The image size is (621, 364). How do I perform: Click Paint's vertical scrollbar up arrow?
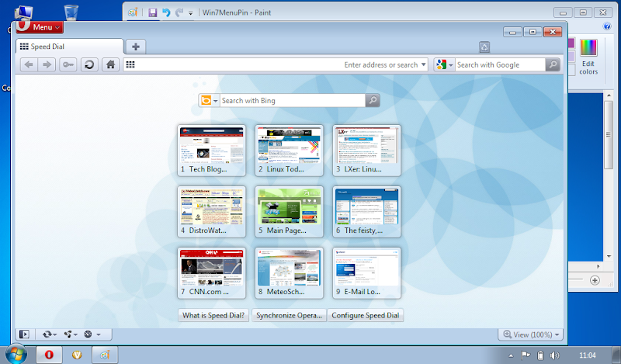click(x=609, y=95)
